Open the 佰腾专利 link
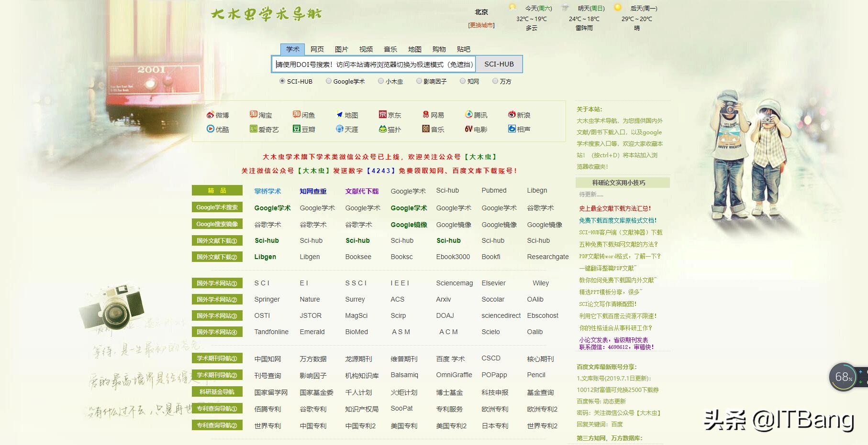 (268, 409)
